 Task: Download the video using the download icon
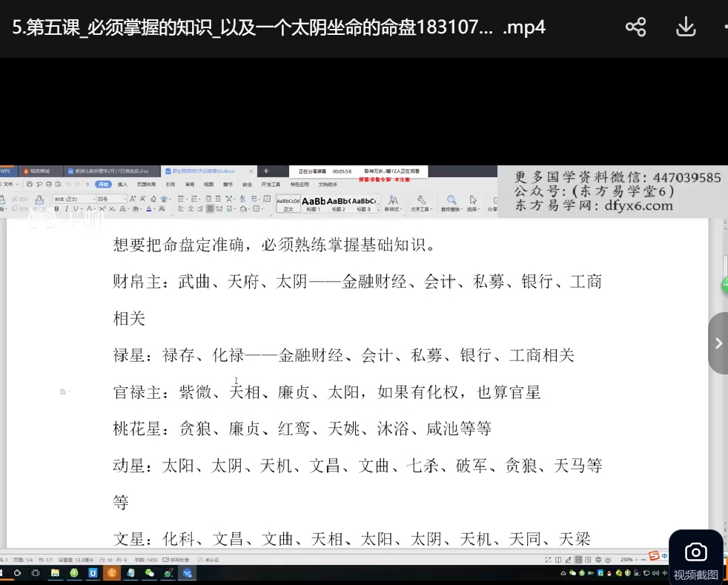686,27
